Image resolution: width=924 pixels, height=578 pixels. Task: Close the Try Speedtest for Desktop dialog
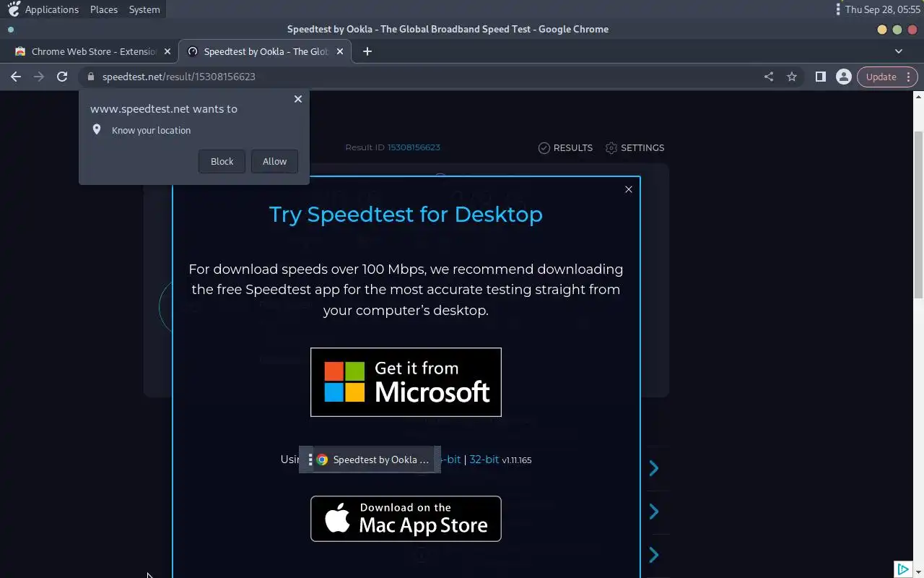coord(629,189)
